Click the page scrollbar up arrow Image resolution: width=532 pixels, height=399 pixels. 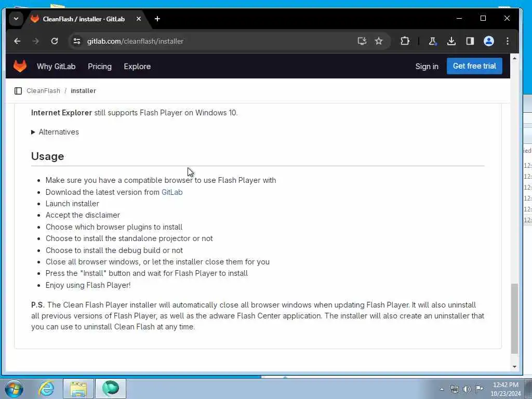click(514, 58)
